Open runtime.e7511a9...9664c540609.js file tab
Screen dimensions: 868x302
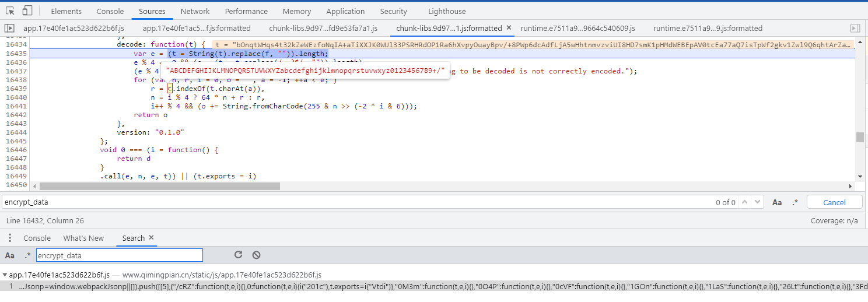(x=577, y=28)
